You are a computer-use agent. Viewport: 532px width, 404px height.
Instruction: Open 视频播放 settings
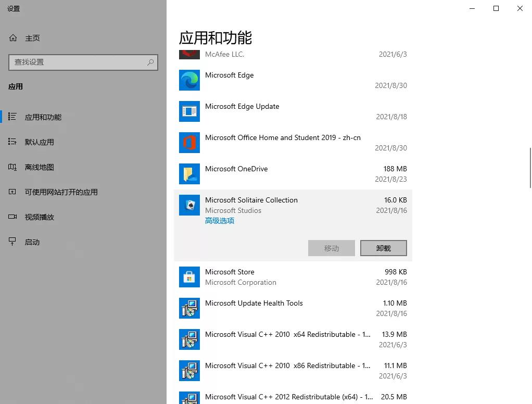pyautogui.click(x=40, y=217)
